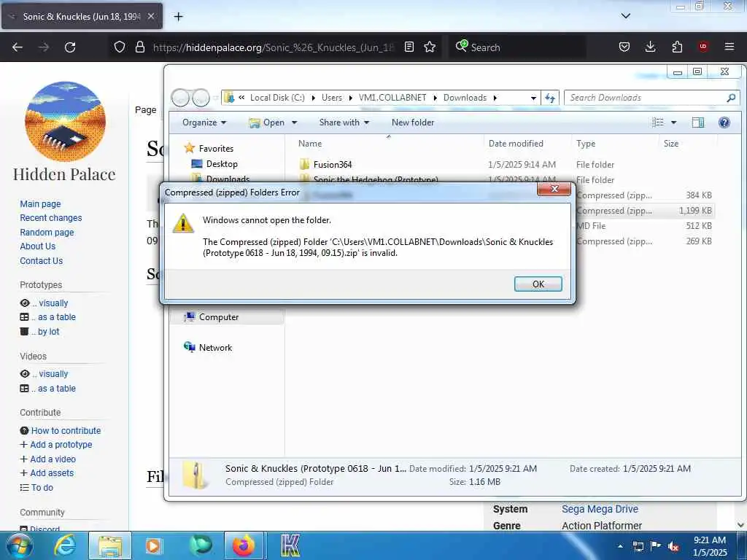Click Add a prototype link
747x560 pixels.
pos(61,445)
